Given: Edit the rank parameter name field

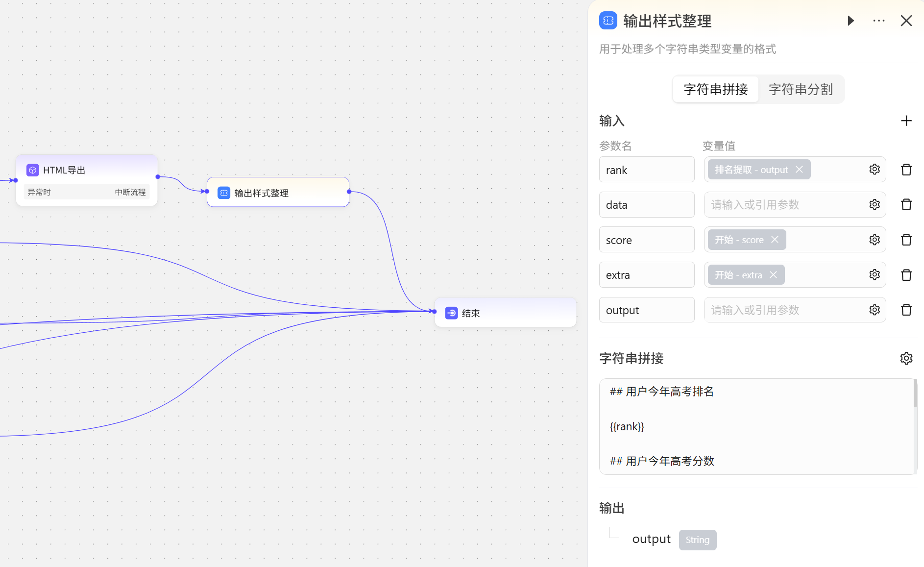Looking at the screenshot, I should 646,170.
